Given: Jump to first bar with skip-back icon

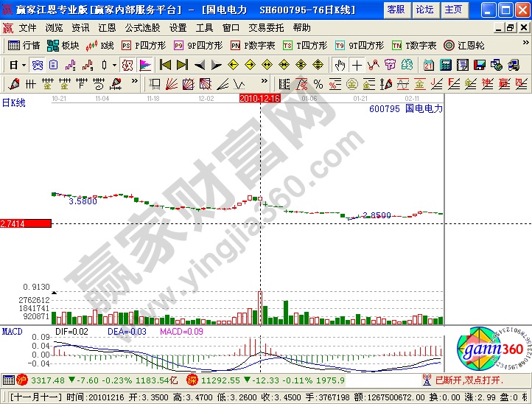Looking at the screenshot, I should (166, 64).
